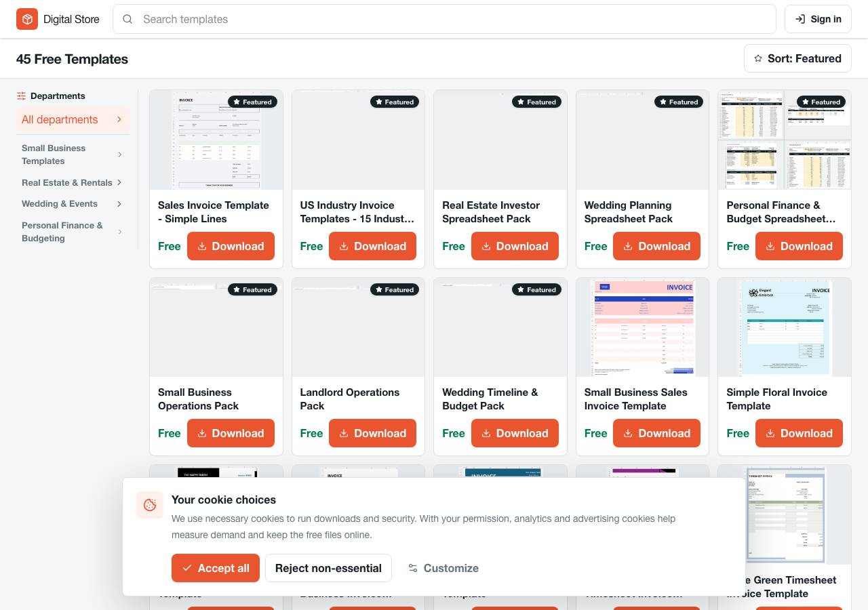Open the Small Business Sales Invoice thumbnail
Screen dimensions: 868x610
pyautogui.click(x=642, y=327)
